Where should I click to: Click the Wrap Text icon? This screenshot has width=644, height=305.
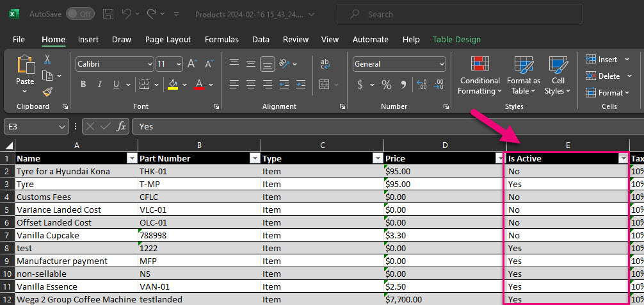(325, 63)
